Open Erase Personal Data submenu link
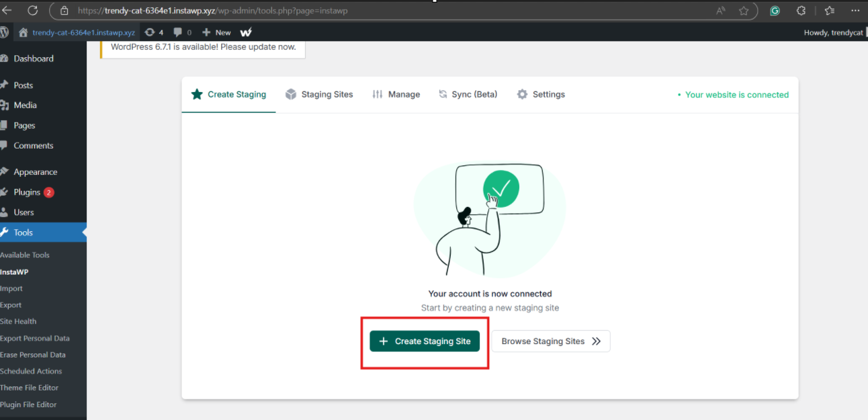The width and height of the screenshot is (868, 420). click(x=33, y=355)
